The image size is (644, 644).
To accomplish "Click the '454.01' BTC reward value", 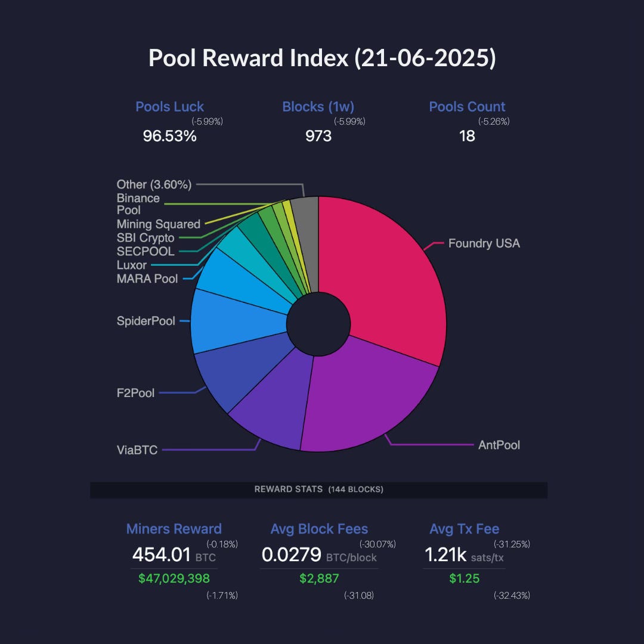I will click(x=162, y=555).
